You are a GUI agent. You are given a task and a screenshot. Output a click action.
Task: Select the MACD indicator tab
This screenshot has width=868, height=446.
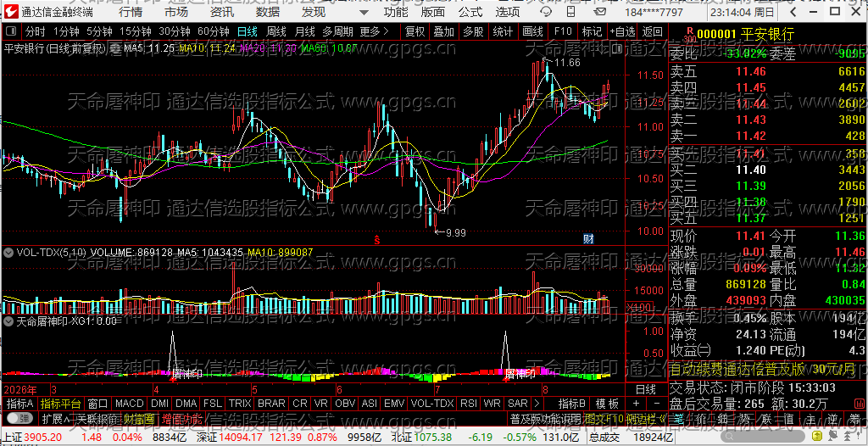click(129, 404)
